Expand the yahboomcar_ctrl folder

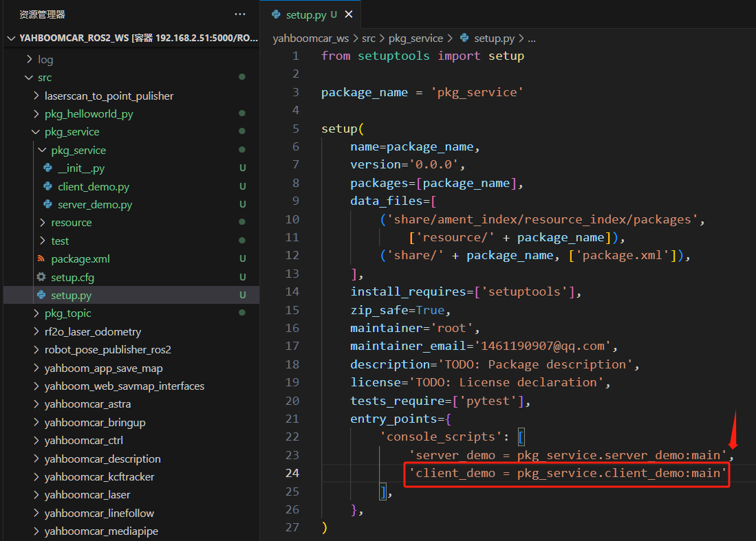coord(36,441)
